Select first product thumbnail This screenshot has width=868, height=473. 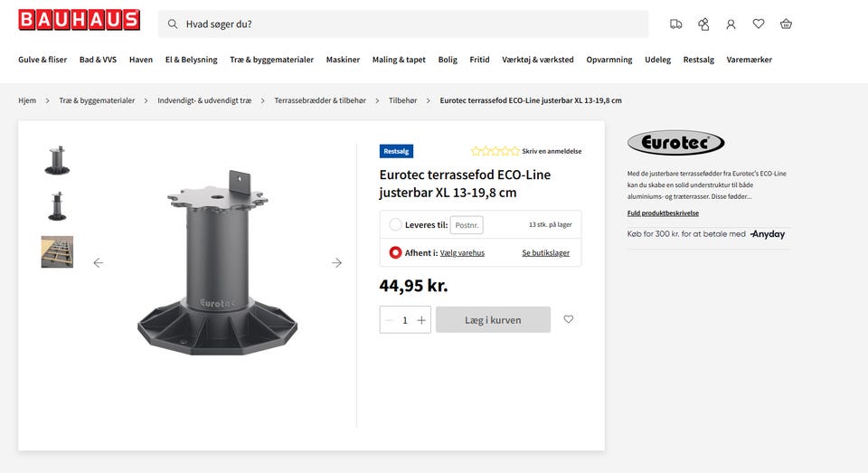(x=57, y=161)
